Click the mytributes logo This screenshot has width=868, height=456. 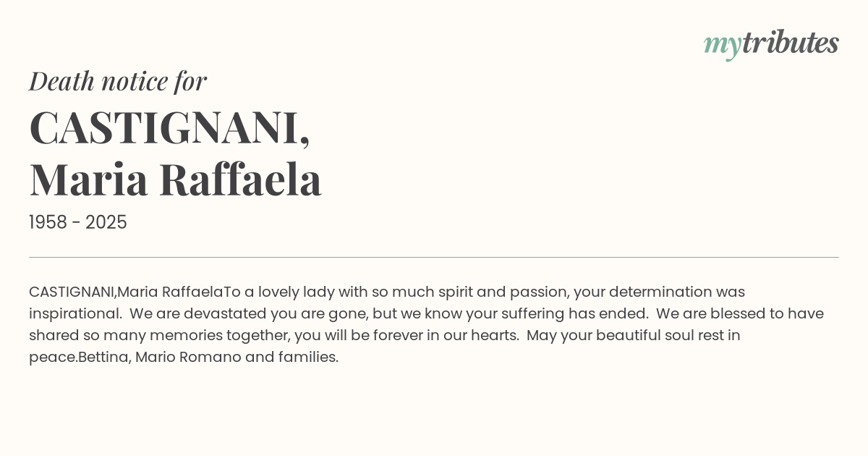coord(771,43)
